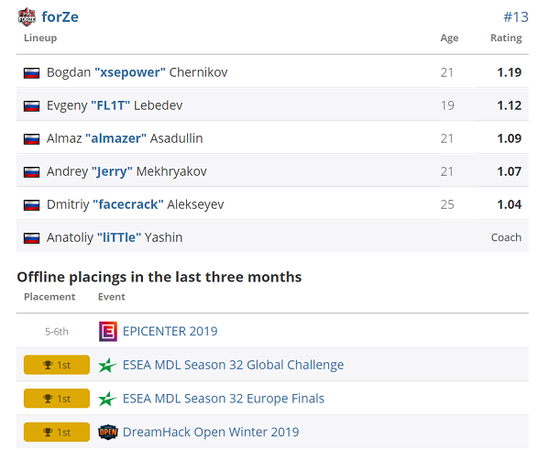The width and height of the screenshot is (550, 450).
Task: Open the EPICENTER 2019 event link
Action: 170,331
